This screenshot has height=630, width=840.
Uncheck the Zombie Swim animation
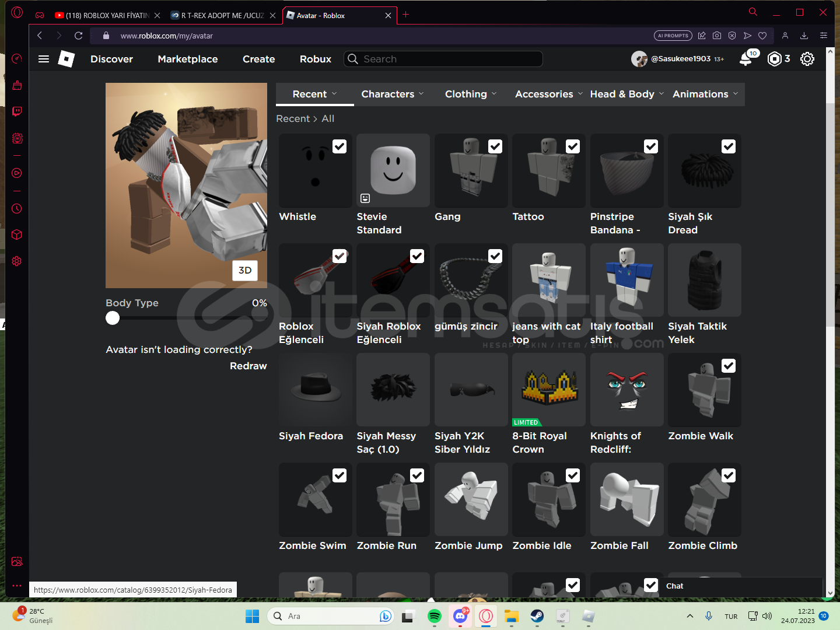[339, 475]
